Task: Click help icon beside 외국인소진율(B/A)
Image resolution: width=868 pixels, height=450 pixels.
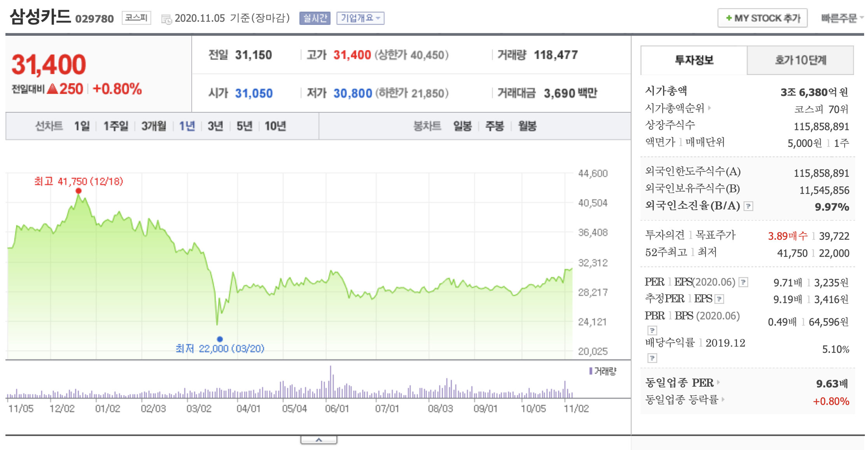Action: (x=748, y=206)
